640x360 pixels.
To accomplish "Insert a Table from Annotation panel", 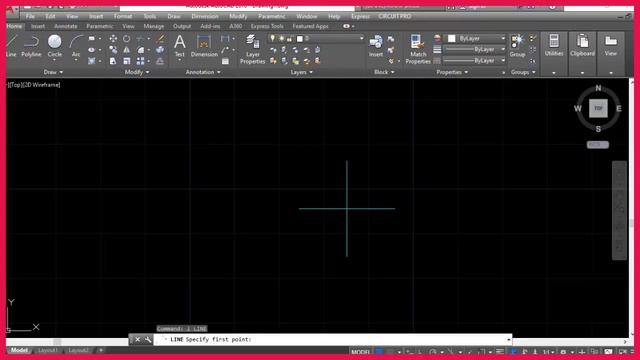I will pos(225,61).
